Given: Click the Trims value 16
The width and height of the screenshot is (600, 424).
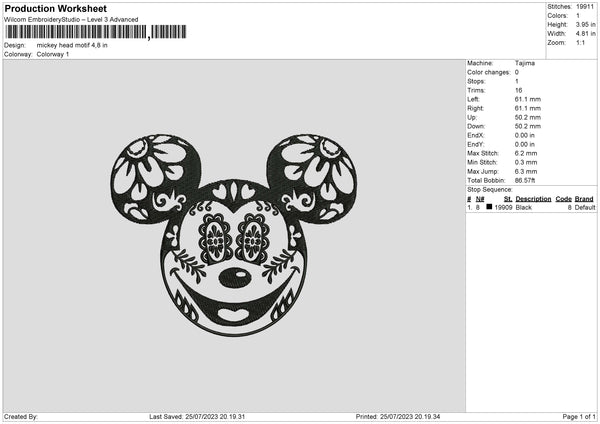Looking at the screenshot, I should (518, 90).
